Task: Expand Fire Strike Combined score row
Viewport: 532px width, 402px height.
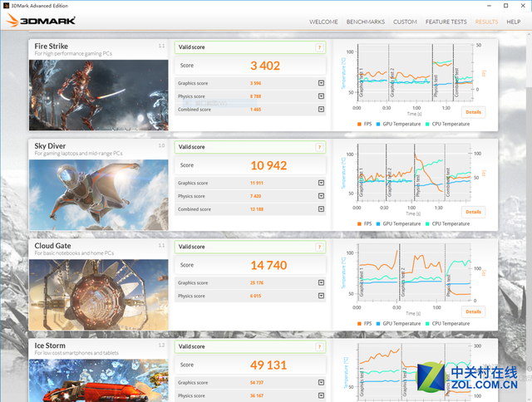Action: pos(321,110)
